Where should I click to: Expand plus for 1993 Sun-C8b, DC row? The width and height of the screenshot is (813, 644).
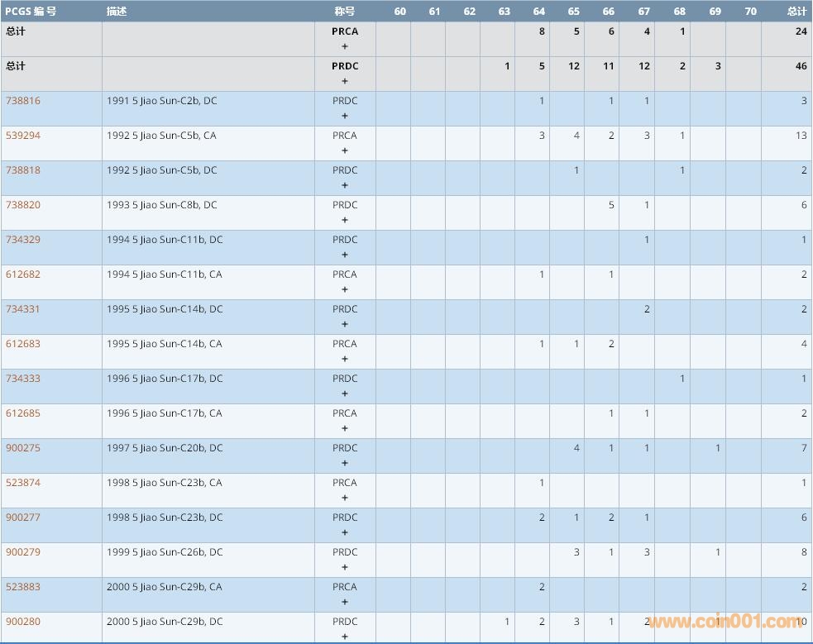point(345,220)
